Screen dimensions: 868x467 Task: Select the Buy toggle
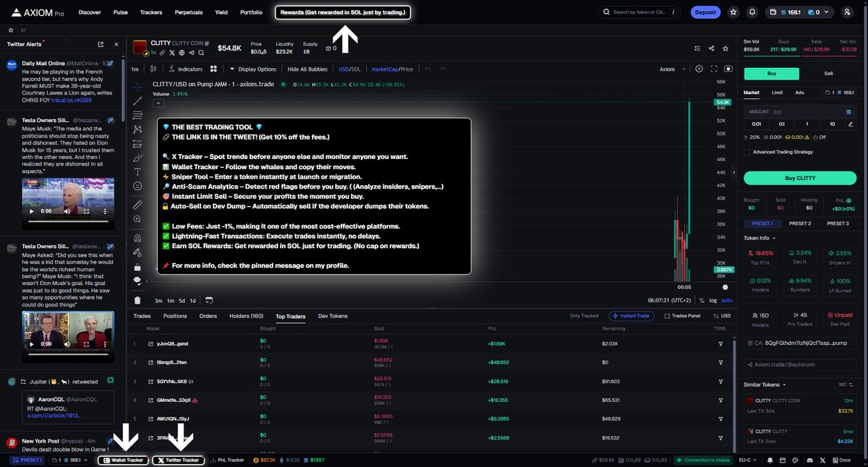coord(771,74)
